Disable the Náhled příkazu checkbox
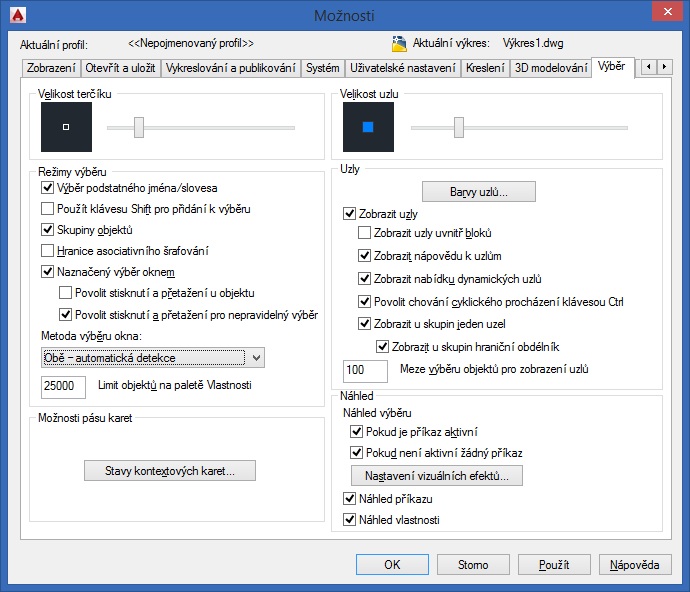 [x=349, y=498]
